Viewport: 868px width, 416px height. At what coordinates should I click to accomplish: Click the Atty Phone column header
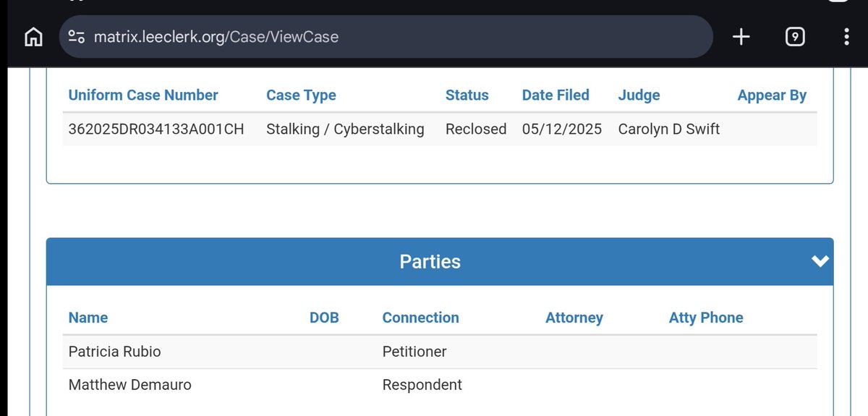click(x=706, y=318)
